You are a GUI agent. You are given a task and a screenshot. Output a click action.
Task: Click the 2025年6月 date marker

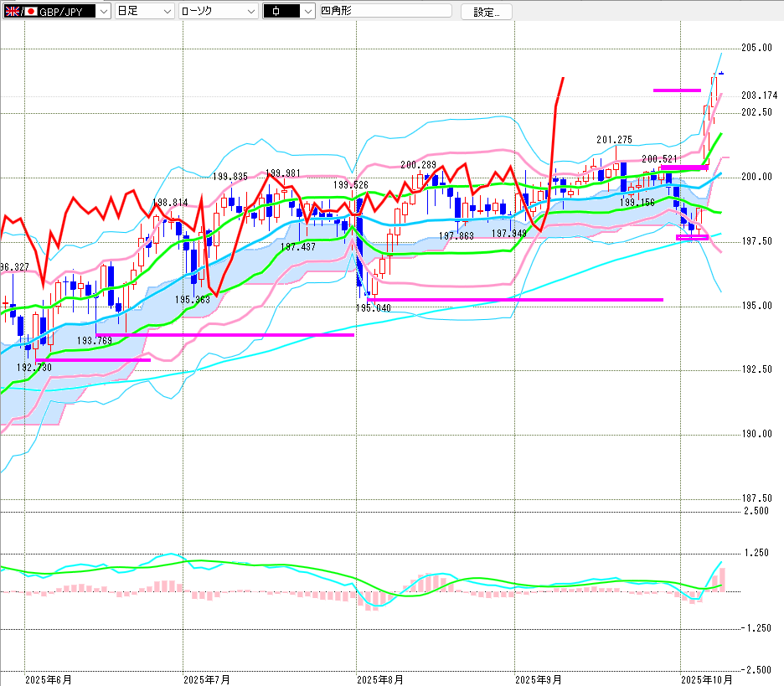[48, 678]
